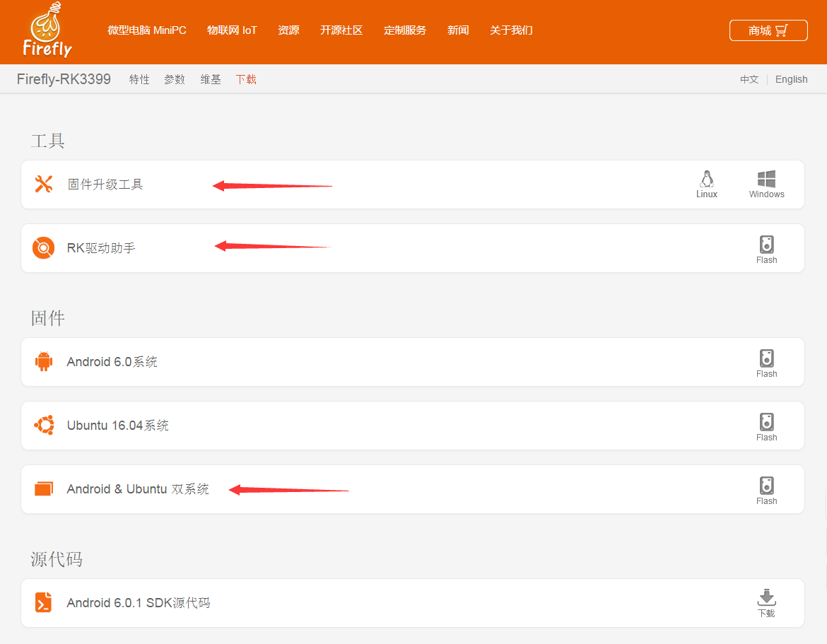Switch to the 维基 tab
827x644 pixels.
pyautogui.click(x=211, y=80)
